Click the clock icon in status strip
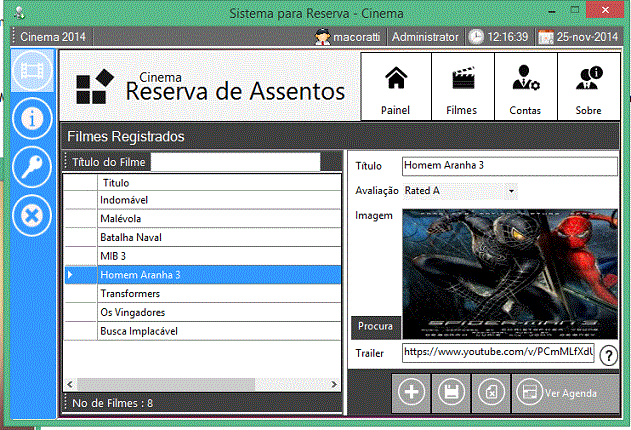 coord(476,37)
